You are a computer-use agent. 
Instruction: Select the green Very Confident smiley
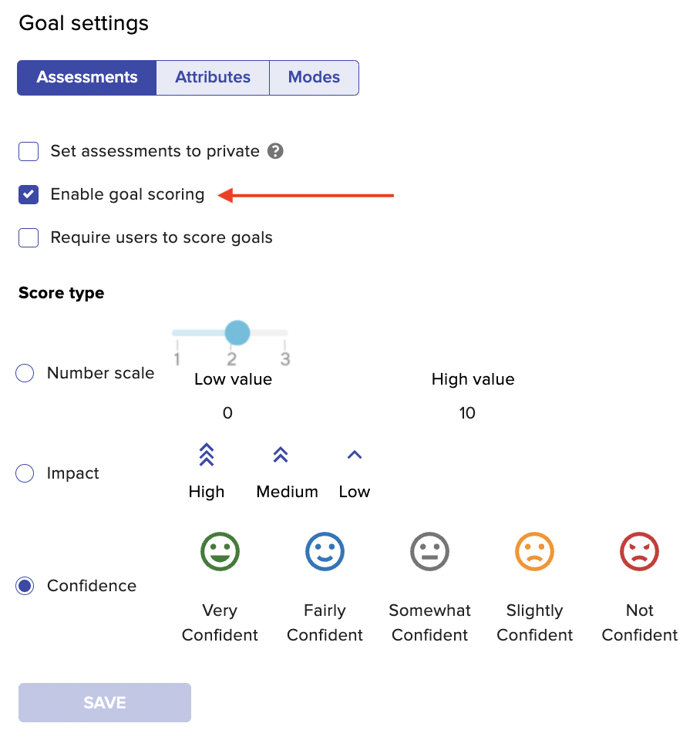click(x=220, y=551)
